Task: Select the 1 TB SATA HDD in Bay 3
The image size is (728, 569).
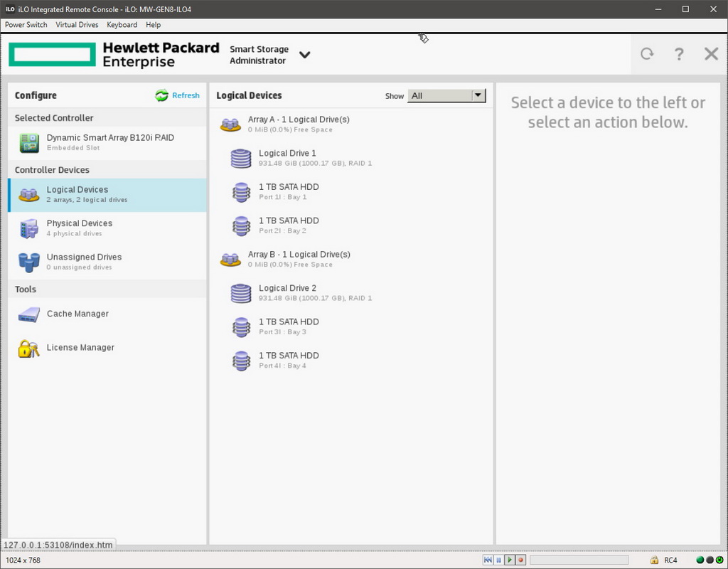Action: click(351, 326)
